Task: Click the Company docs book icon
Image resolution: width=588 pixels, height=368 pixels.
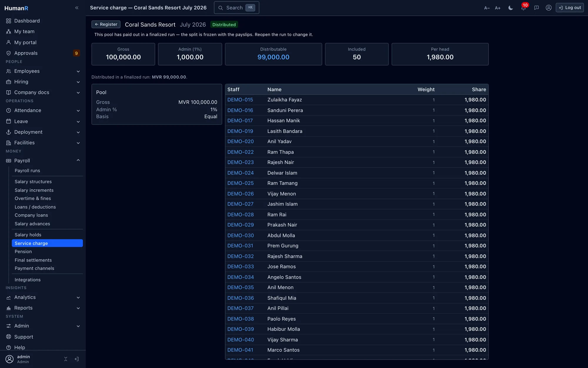Action: (x=9, y=92)
